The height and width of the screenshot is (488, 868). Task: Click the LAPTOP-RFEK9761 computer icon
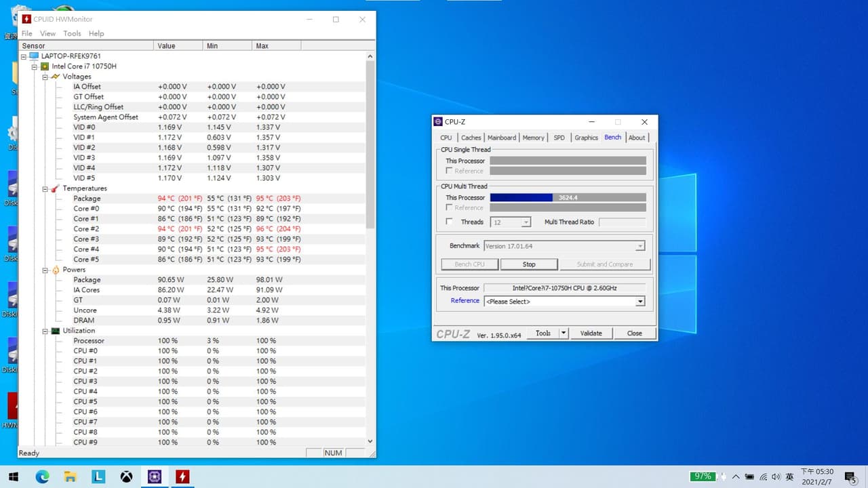point(34,56)
